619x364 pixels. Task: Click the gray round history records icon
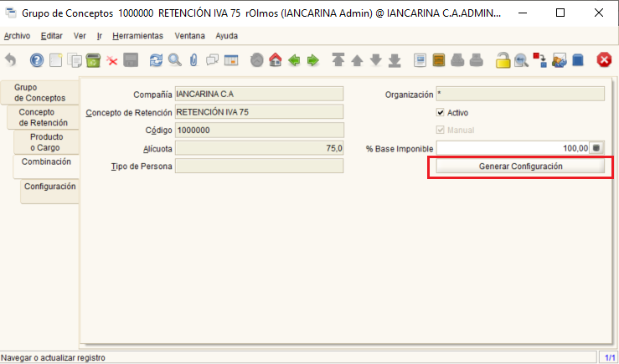(256, 60)
